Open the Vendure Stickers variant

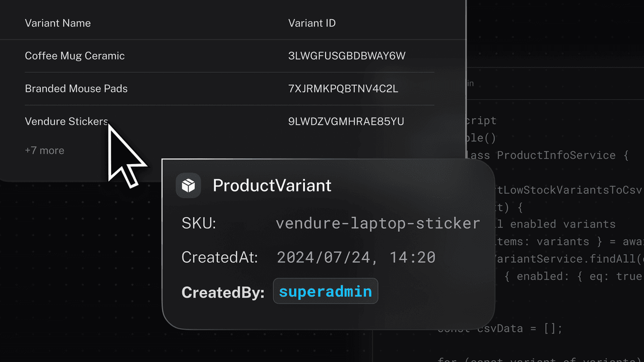click(x=67, y=122)
